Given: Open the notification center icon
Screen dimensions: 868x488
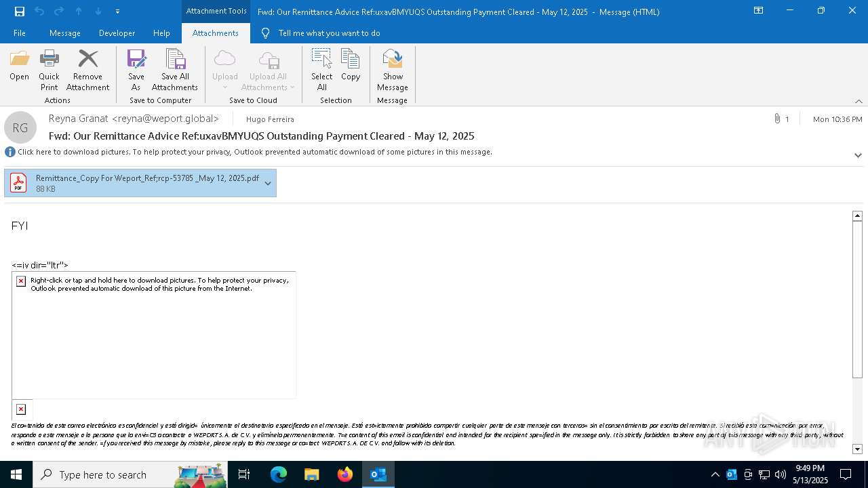Looking at the screenshot, I should (x=846, y=474).
